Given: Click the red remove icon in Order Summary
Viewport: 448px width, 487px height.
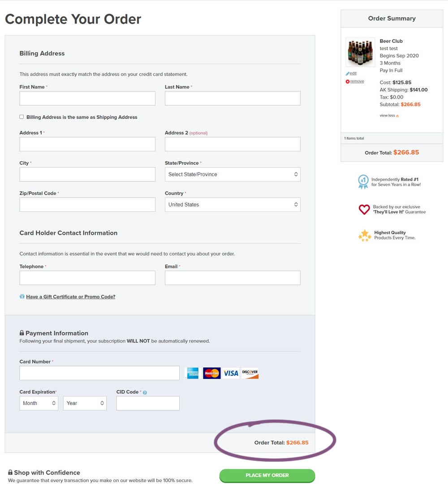Looking at the screenshot, I should (x=348, y=82).
